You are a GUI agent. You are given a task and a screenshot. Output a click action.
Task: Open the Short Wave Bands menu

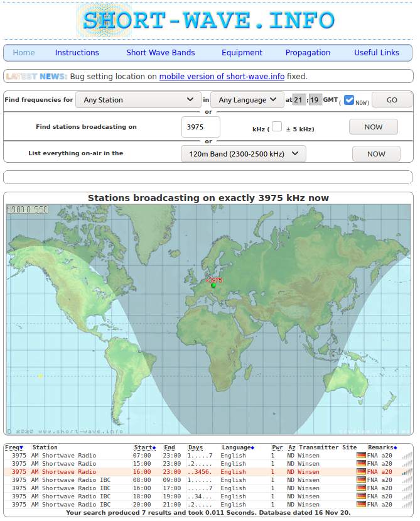[x=160, y=53]
